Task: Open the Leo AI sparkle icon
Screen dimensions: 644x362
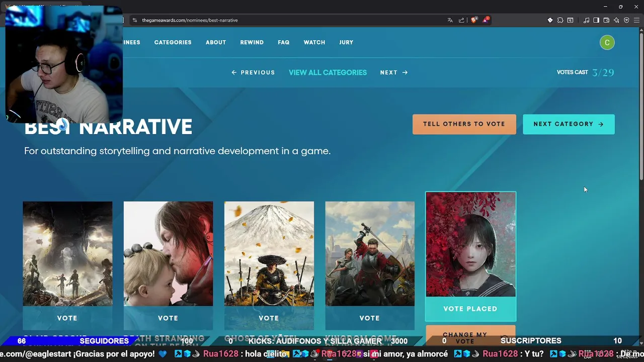Action: click(616, 20)
